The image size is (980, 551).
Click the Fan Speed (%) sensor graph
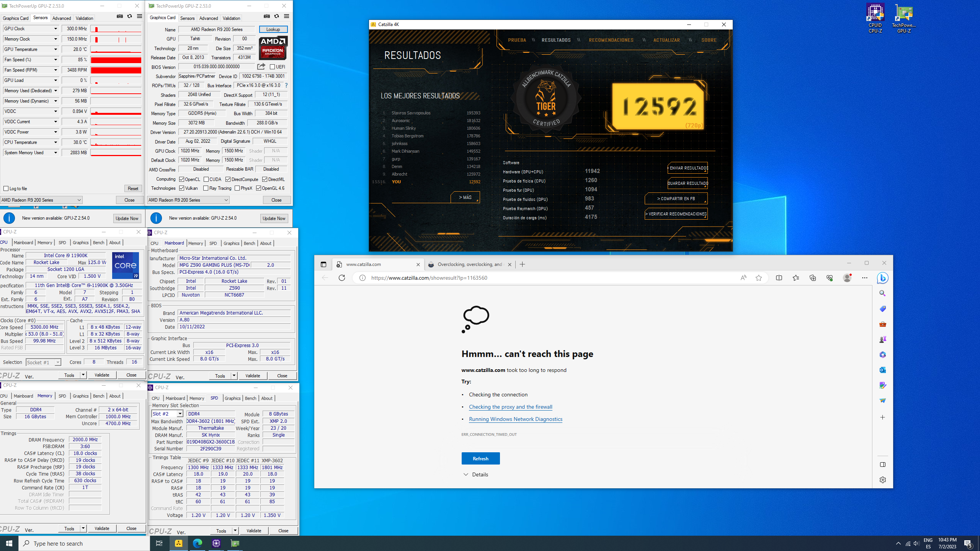coord(116,60)
